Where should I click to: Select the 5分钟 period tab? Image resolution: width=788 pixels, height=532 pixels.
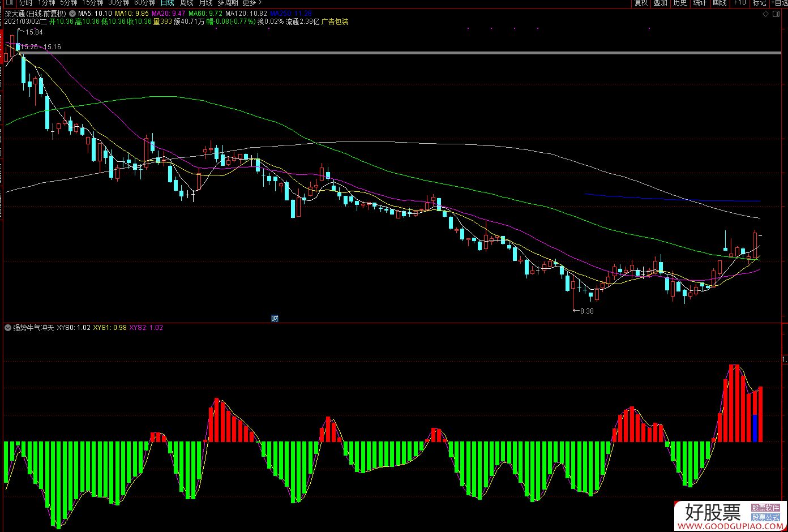[x=68, y=3]
